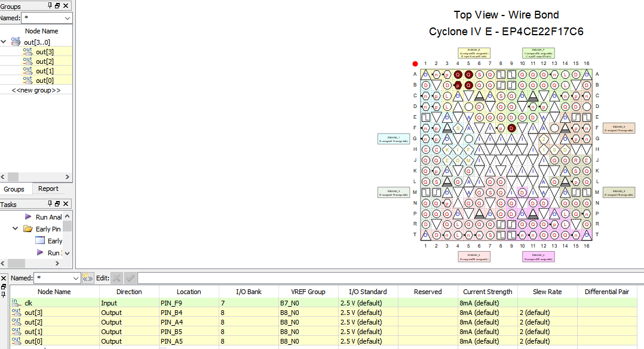
Task: Click the IOBANK_2 label box
Action: pyautogui.click(x=394, y=192)
